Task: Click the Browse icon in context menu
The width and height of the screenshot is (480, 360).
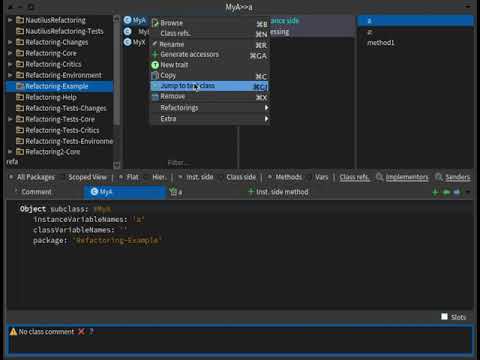Action: (155, 23)
